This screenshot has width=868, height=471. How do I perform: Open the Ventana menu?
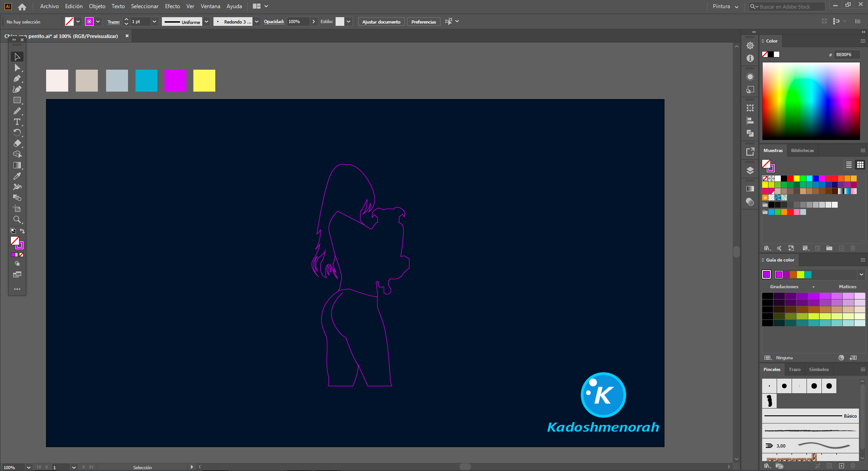[x=210, y=6]
